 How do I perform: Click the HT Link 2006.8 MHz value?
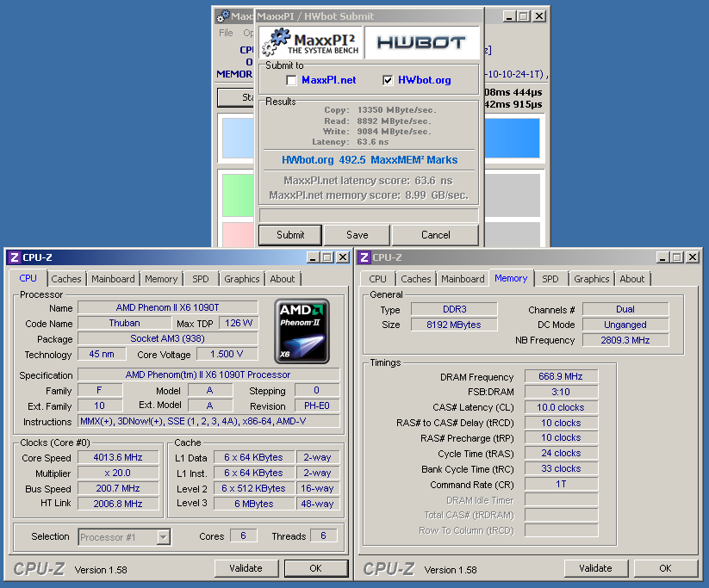[118, 504]
